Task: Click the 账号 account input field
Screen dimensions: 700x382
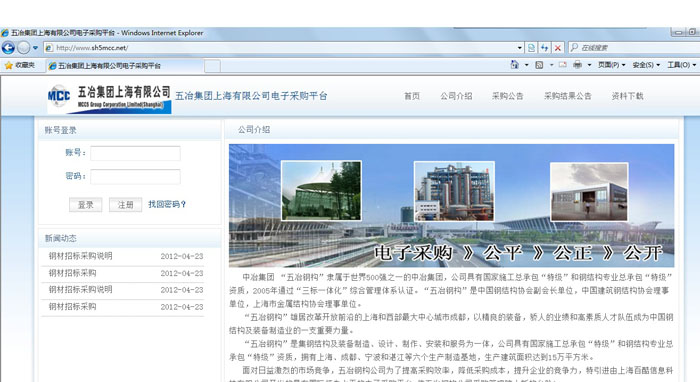Action: [x=135, y=153]
